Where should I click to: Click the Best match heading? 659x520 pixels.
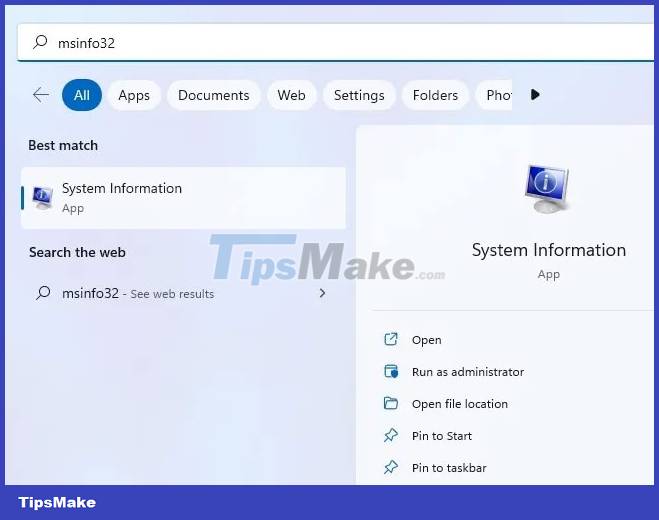63,145
